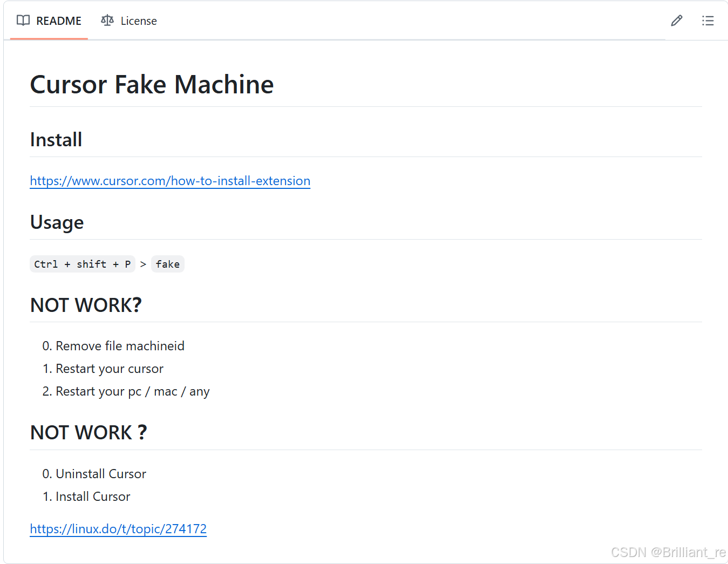Click the first NOT WORK? heading
This screenshot has height=564, width=728.
pos(86,305)
